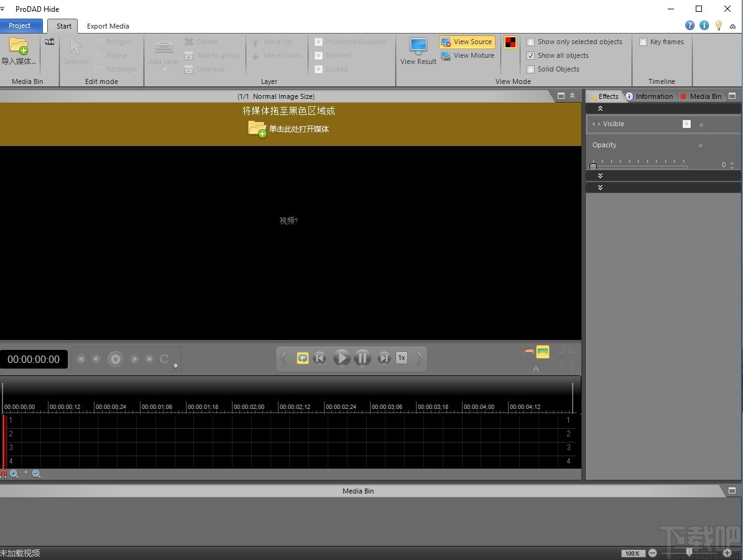Move the layer up with Move Up
This screenshot has width=743, height=560.
tap(272, 42)
